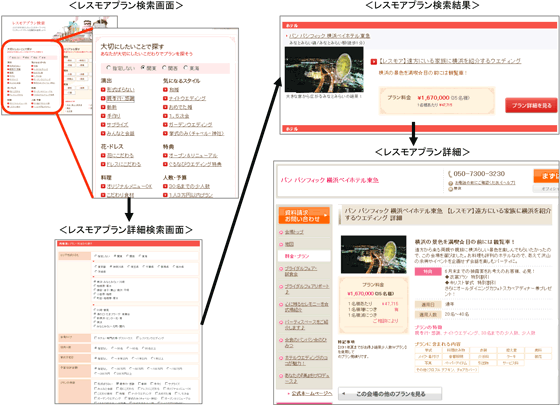The width and height of the screenshot is (560, 405).
Task: Select the 関東 area radio button in the search panel
Action: tap(143, 68)
